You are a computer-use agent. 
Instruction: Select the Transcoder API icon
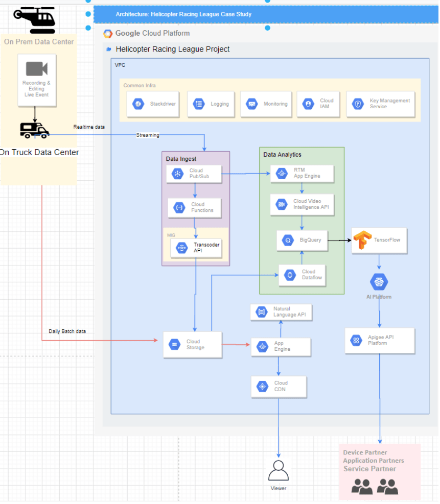click(182, 248)
